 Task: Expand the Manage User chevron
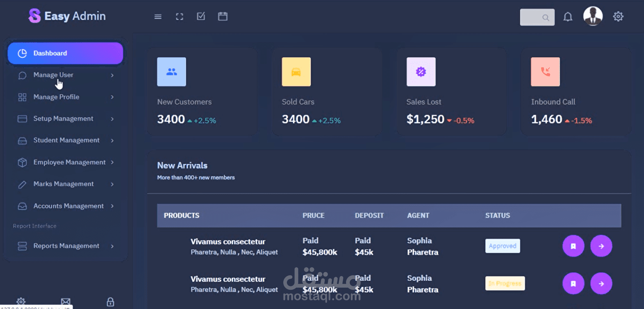112,76
